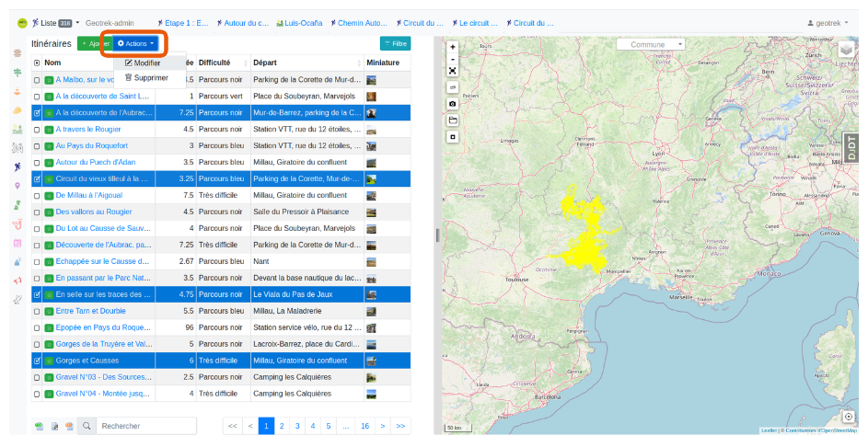Click the green Ajouter button
Viewport: 868px width, 447px height.
[95, 44]
